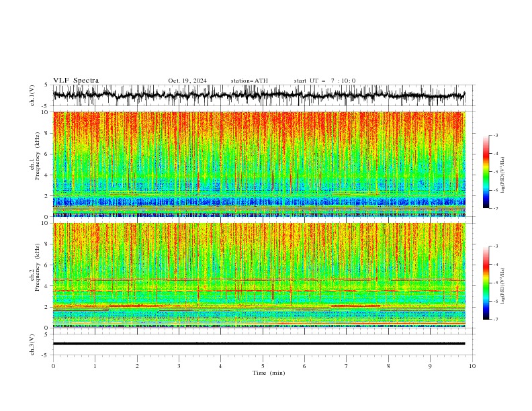Click tick label "1" on the Time axis
This screenshot has height=411, width=532.
click(x=95, y=366)
